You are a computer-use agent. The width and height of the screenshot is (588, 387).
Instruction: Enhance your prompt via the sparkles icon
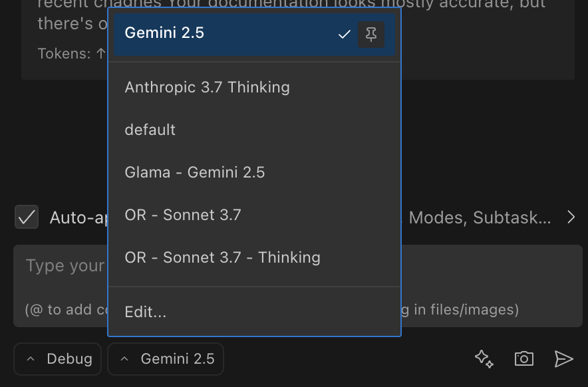click(x=484, y=359)
